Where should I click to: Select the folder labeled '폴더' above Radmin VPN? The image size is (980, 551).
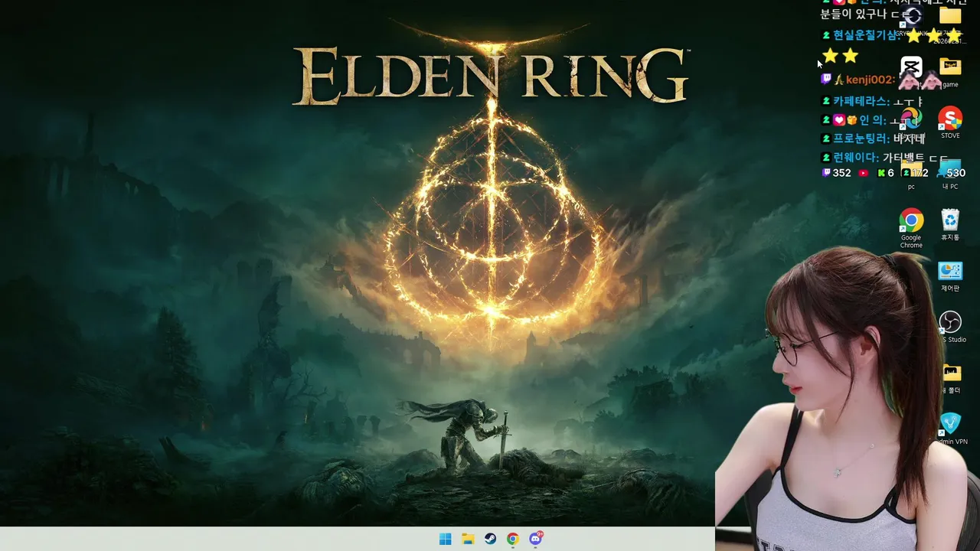pyautogui.click(x=950, y=378)
